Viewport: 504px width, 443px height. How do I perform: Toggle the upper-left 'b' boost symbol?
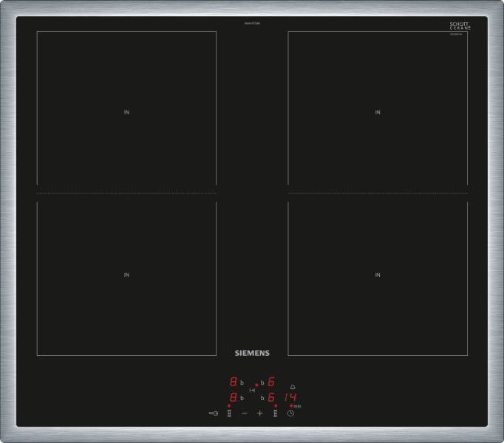(242, 382)
